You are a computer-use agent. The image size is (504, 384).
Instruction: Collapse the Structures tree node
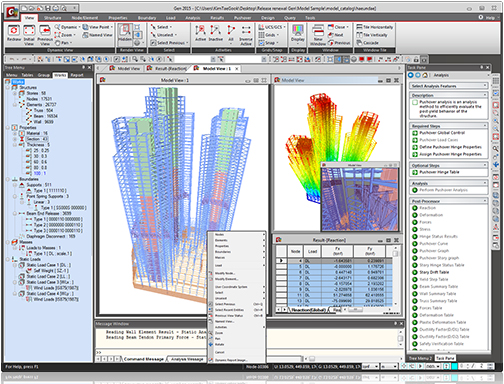pyautogui.click(x=8, y=87)
